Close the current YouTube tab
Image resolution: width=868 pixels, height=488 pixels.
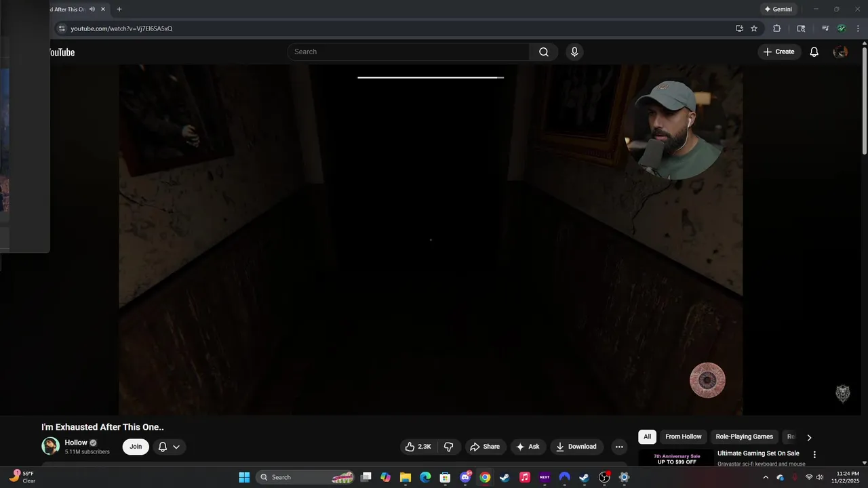103,9
